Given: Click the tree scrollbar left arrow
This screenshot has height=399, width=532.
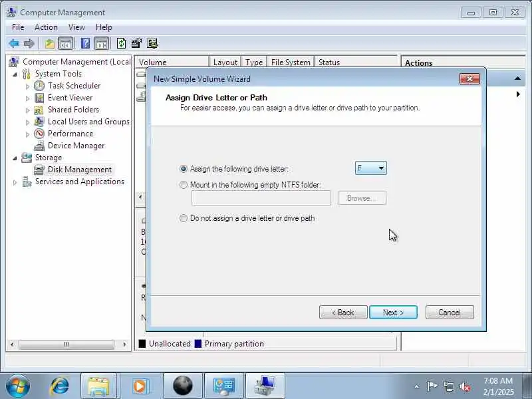Looking at the screenshot, I should (12, 344).
